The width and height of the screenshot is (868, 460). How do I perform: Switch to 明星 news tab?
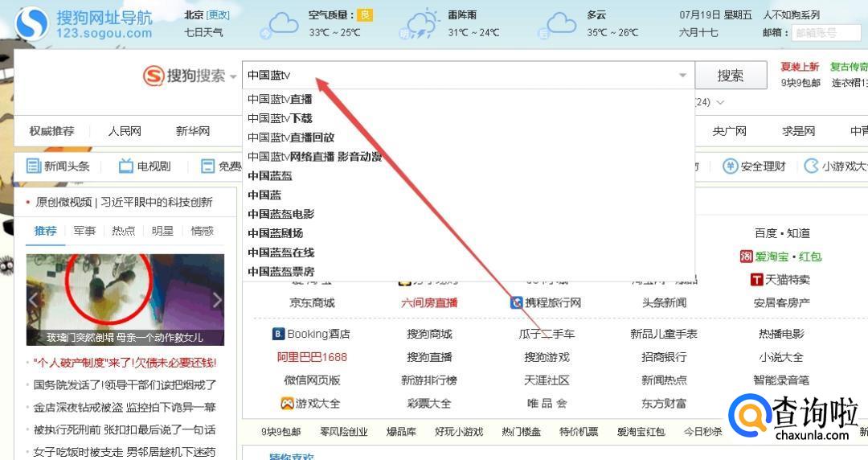pos(162,231)
